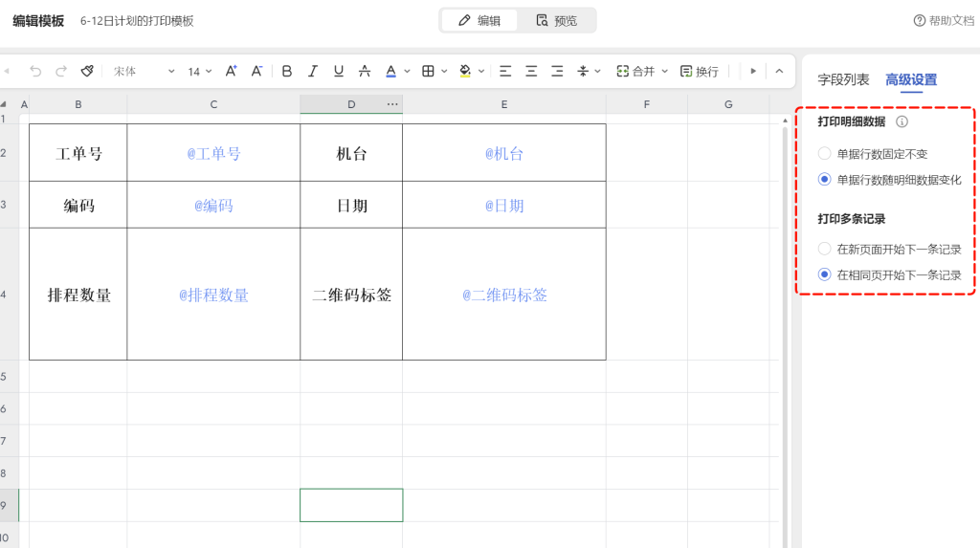Select row 9 header
The width and height of the screenshot is (980, 548).
pos(9,505)
